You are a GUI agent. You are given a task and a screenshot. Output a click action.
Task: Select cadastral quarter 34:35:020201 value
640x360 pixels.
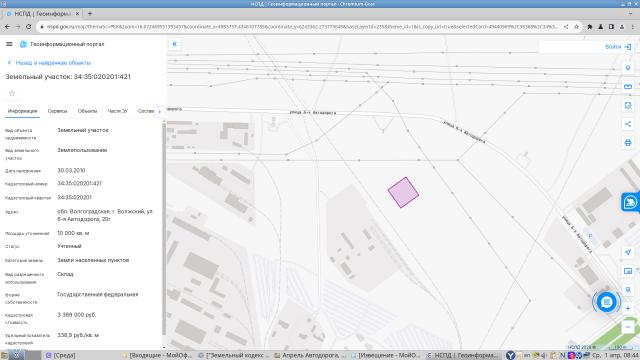74,198
